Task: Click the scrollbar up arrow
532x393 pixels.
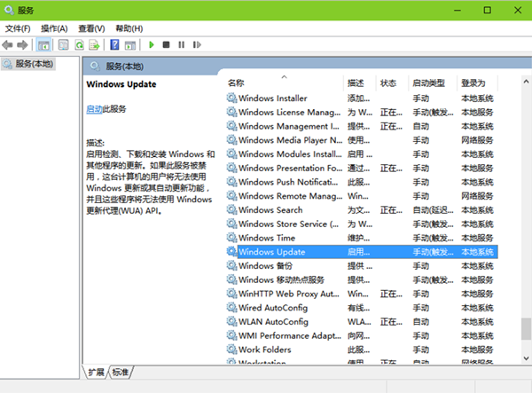Action: [526, 81]
